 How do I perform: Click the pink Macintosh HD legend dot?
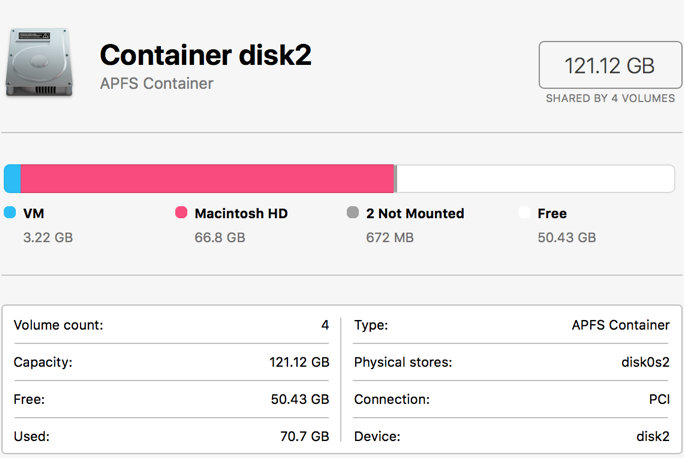pyautogui.click(x=182, y=213)
